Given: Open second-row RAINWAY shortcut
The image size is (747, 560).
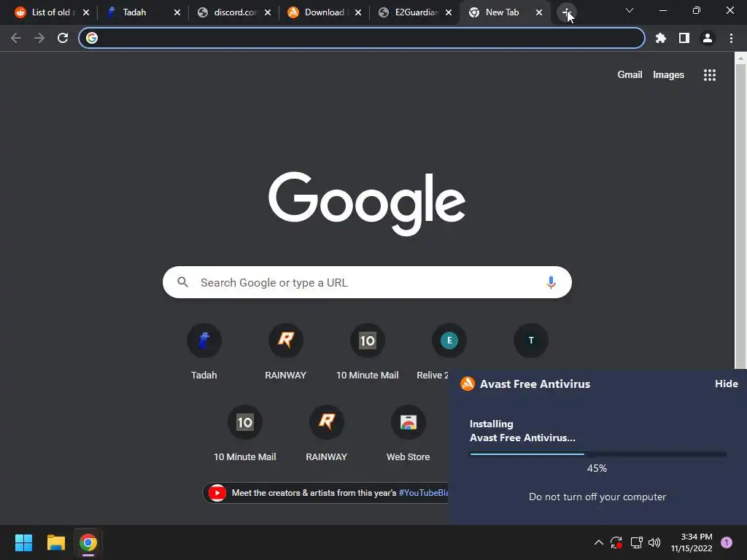Looking at the screenshot, I should pyautogui.click(x=326, y=433).
